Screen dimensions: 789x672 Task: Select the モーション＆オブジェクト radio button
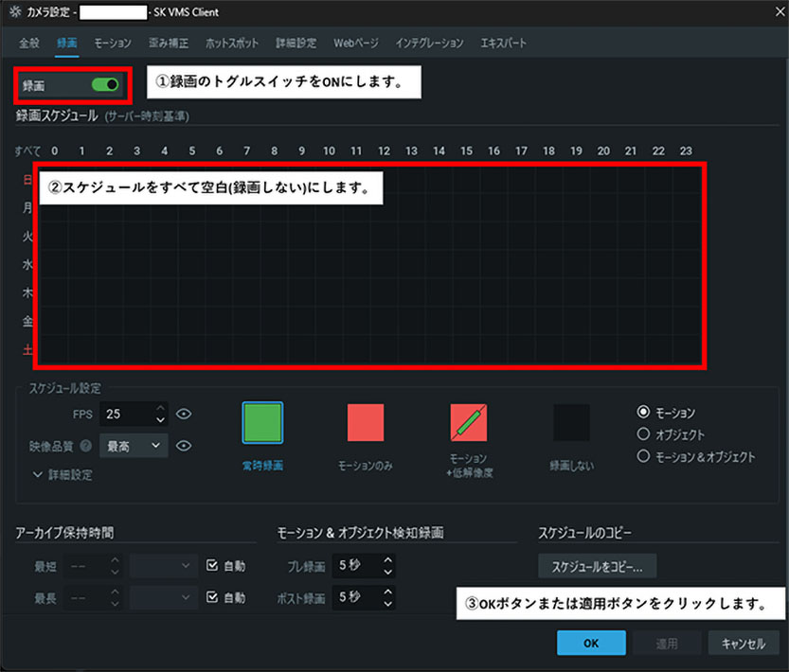pyautogui.click(x=643, y=456)
